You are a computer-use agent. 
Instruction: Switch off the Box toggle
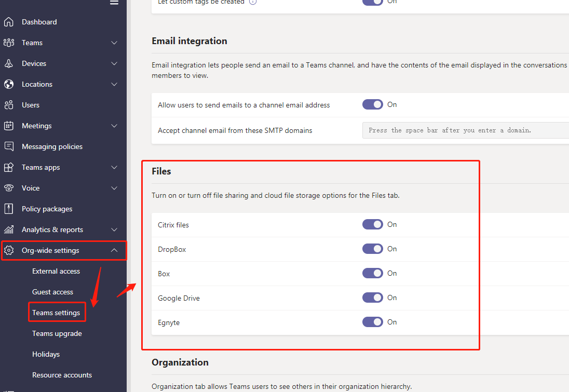373,273
